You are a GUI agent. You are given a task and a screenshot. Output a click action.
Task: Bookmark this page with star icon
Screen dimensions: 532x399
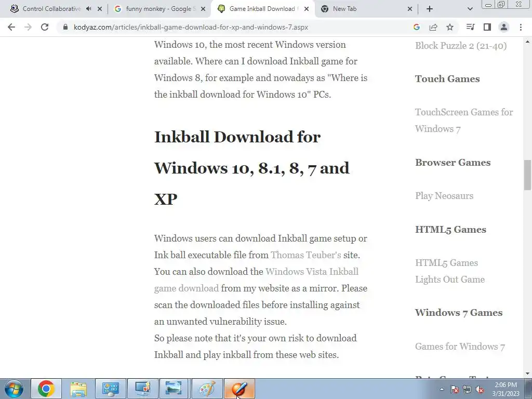[450, 27]
